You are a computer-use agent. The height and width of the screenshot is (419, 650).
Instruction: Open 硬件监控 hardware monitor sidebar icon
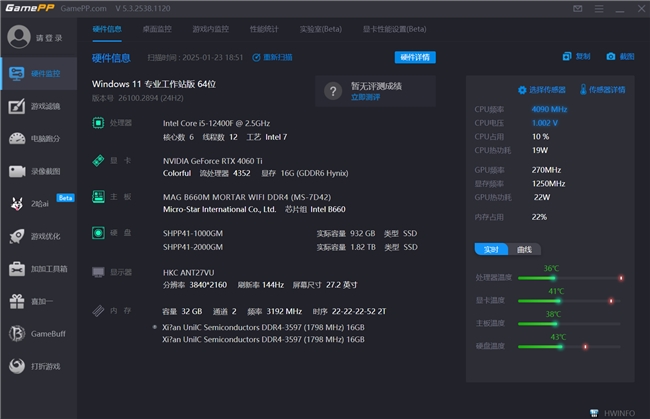(x=17, y=74)
